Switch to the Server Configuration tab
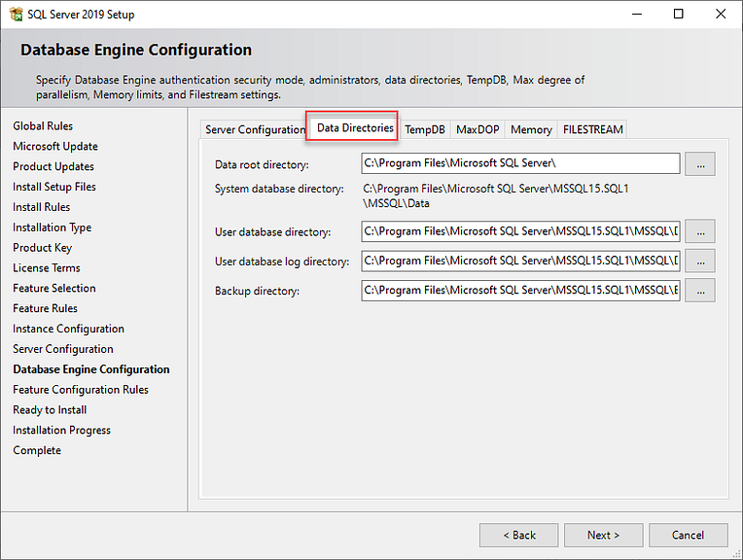Screen dimensions: 743x560 click(255, 129)
